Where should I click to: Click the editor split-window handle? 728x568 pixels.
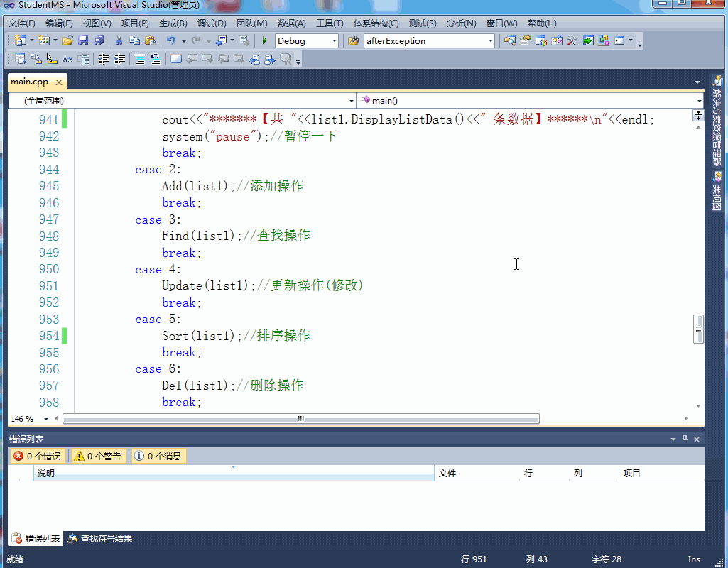click(x=698, y=114)
